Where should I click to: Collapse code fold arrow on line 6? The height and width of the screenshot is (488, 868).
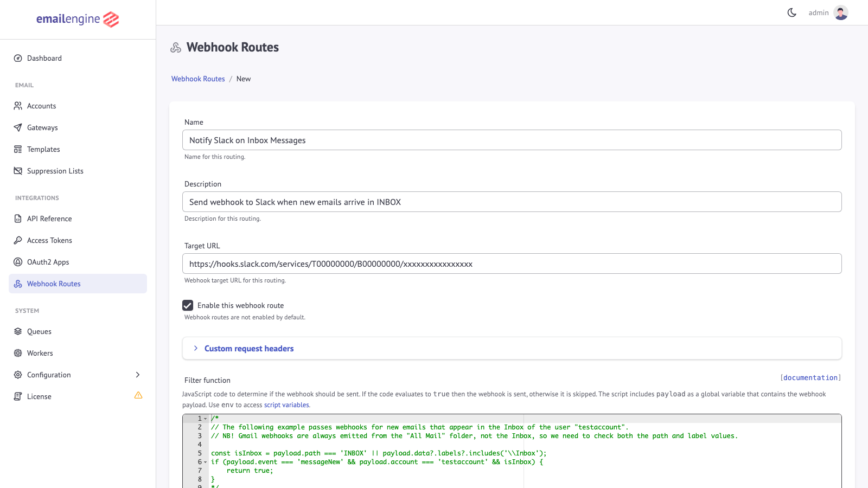click(206, 462)
